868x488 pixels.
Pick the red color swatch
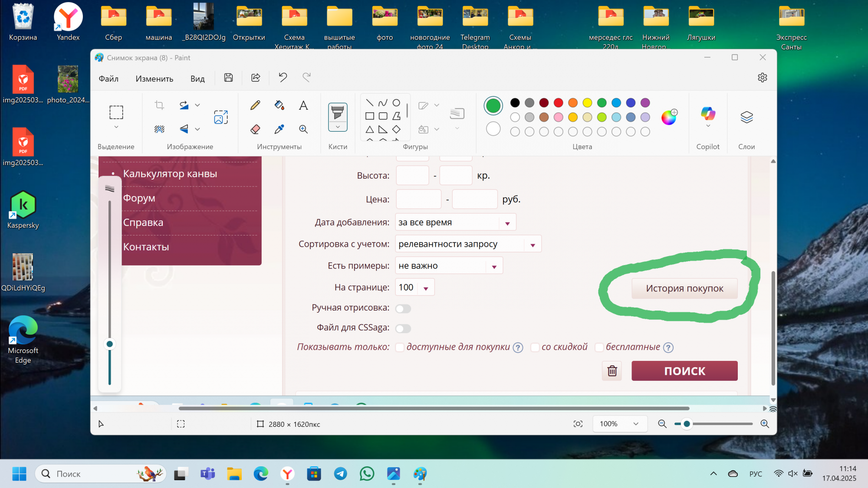pos(559,103)
